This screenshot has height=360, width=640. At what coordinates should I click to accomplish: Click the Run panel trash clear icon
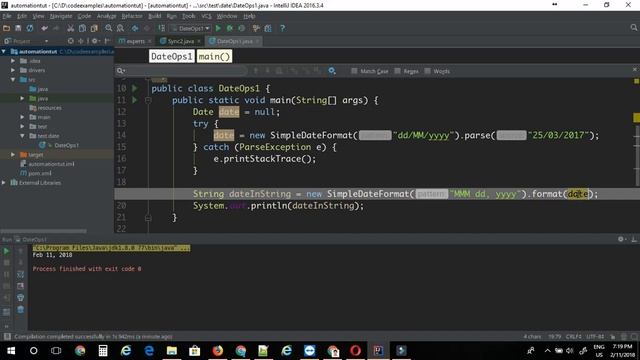(20, 310)
